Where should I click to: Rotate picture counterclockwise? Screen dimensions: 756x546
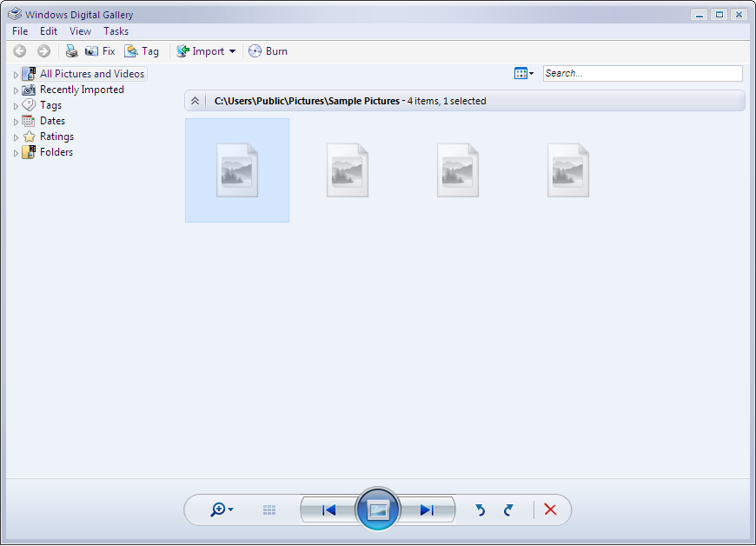click(x=480, y=509)
